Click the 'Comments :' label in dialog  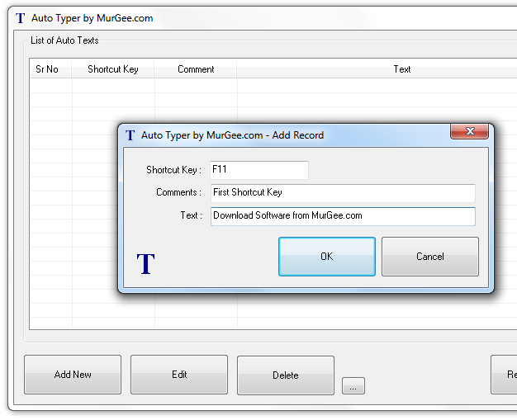[x=178, y=192]
